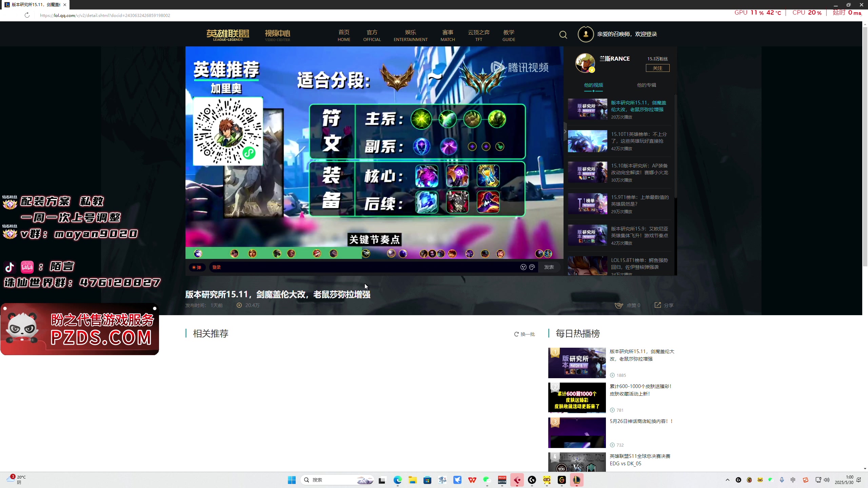Viewport: 868px width, 488px height.
Task: Open League of Legends client taskbar icon
Action: click(576, 480)
